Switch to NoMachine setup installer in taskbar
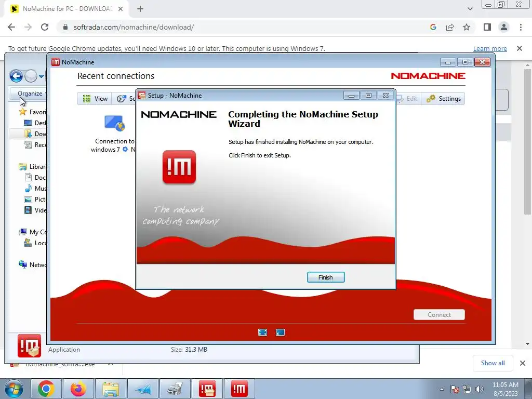 point(207,389)
